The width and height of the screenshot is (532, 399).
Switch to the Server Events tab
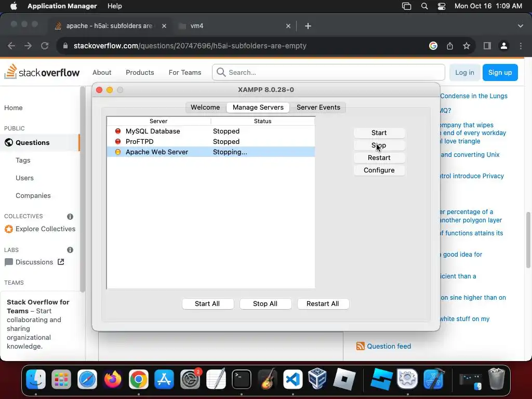tap(318, 107)
